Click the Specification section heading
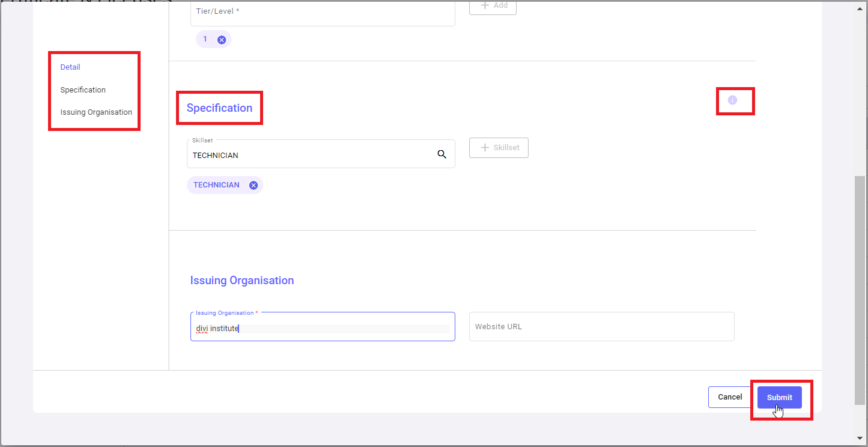The image size is (868, 447). coord(219,108)
